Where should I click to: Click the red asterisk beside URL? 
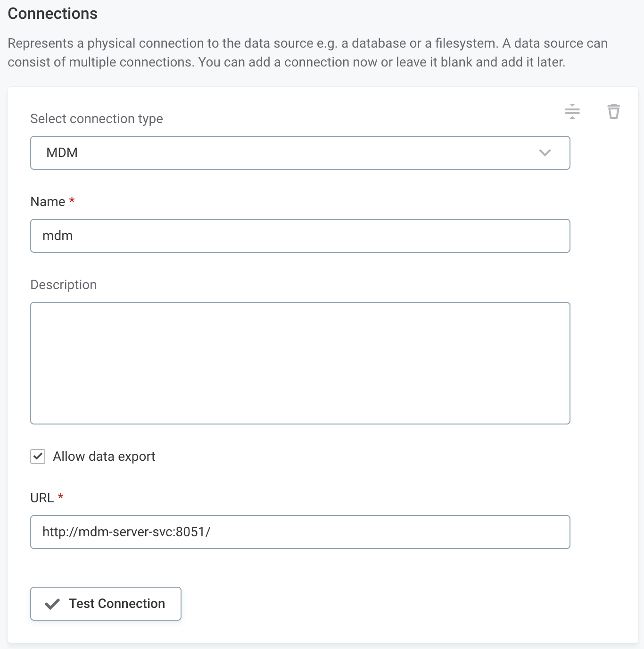pos(60,497)
